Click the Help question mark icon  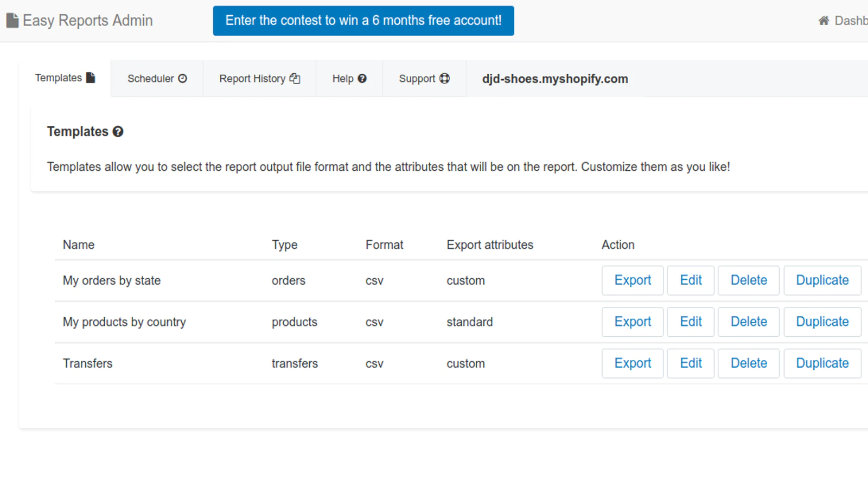(x=362, y=79)
